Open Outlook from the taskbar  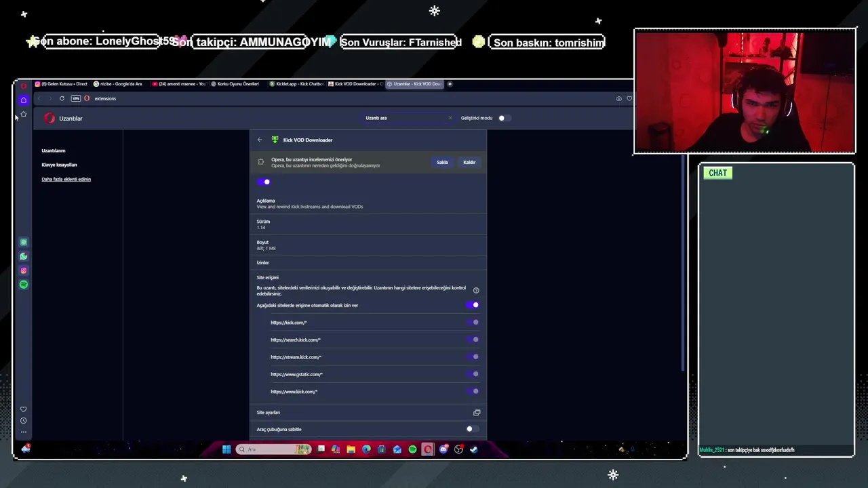coord(397,449)
